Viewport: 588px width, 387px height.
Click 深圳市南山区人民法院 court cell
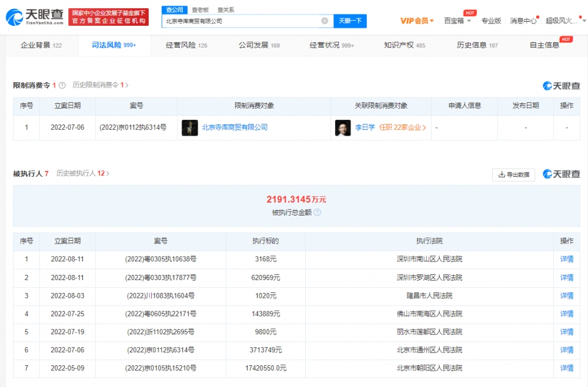tap(429, 259)
